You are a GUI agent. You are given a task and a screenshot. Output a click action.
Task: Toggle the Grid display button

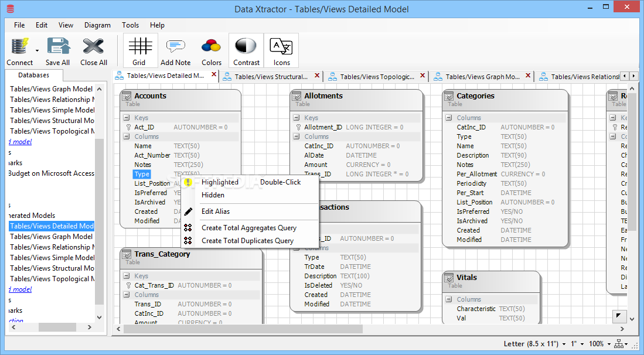click(141, 50)
